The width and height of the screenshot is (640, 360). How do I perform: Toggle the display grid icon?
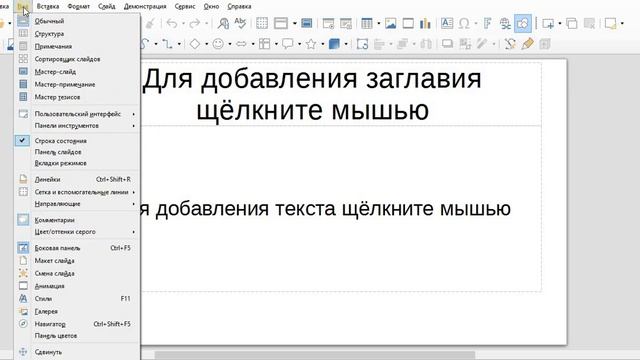click(x=262, y=24)
